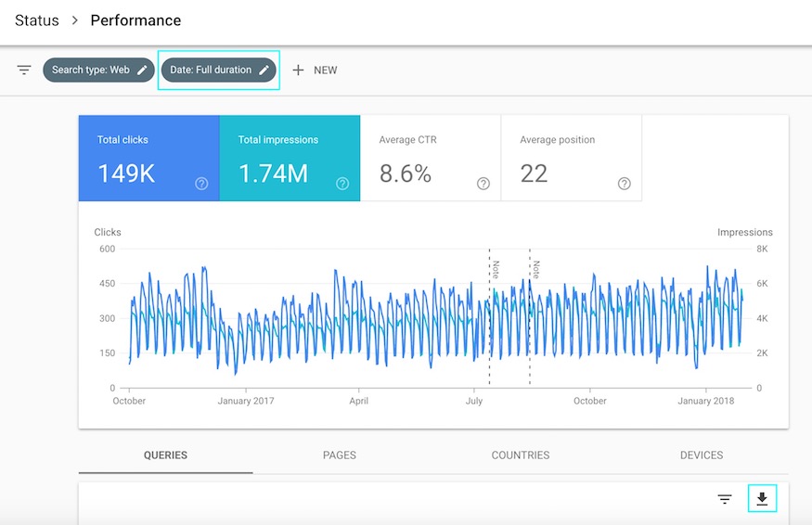Click the Clicks axis title
This screenshot has width=812, height=525.
(x=108, y=232)
